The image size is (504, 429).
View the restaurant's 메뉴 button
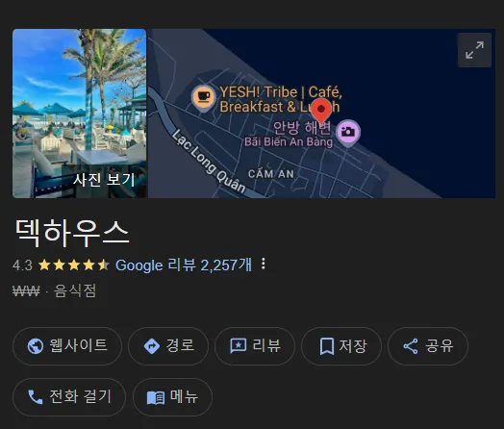tap(172, 397)
